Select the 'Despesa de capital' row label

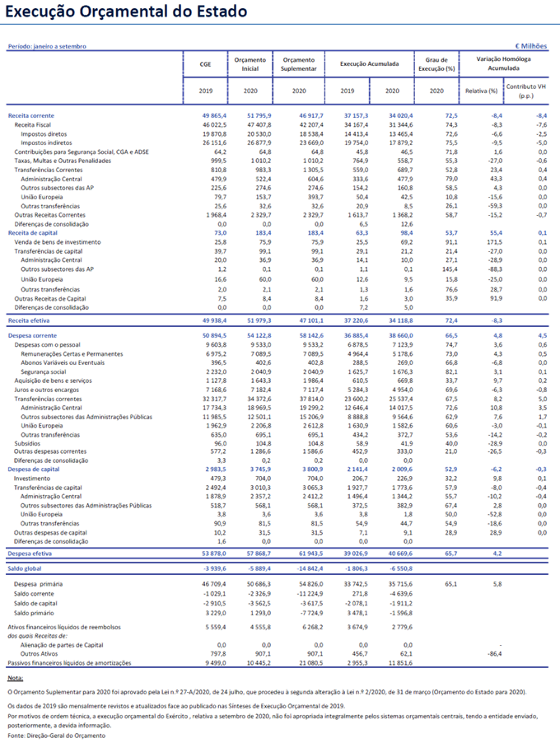pos(34,470)
